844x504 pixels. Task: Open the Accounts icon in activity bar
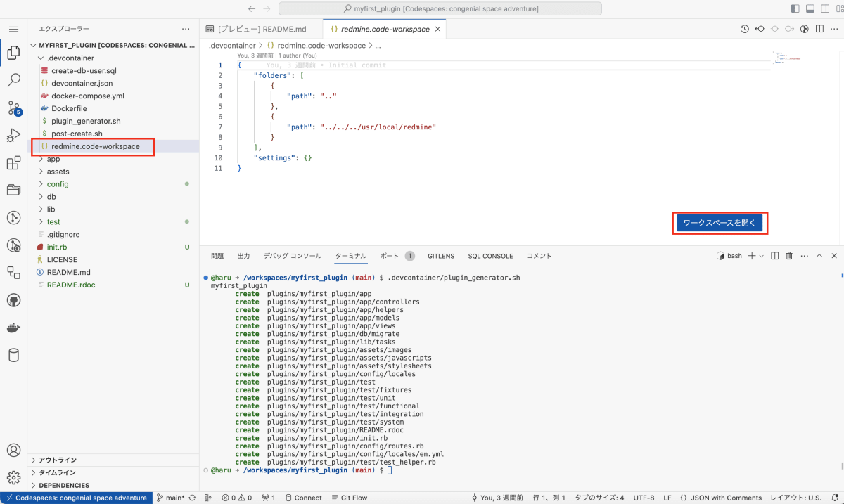[x=13, y=450]
